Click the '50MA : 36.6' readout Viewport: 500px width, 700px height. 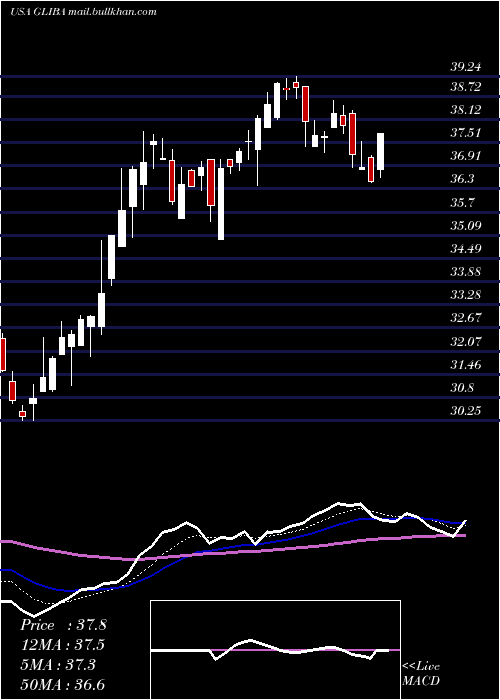pos(64,685)
